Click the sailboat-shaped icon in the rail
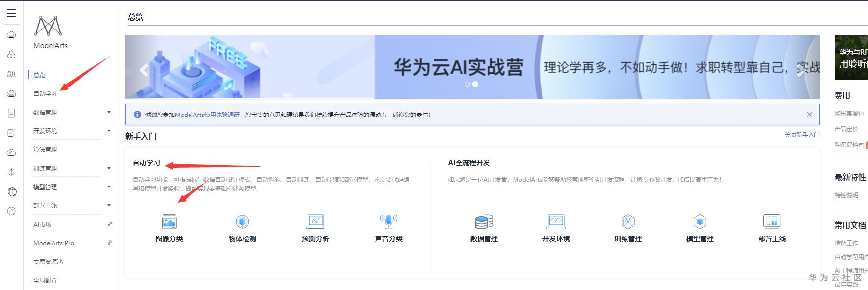Viewport: 868px width, 290px height. [x=11, y=172]
